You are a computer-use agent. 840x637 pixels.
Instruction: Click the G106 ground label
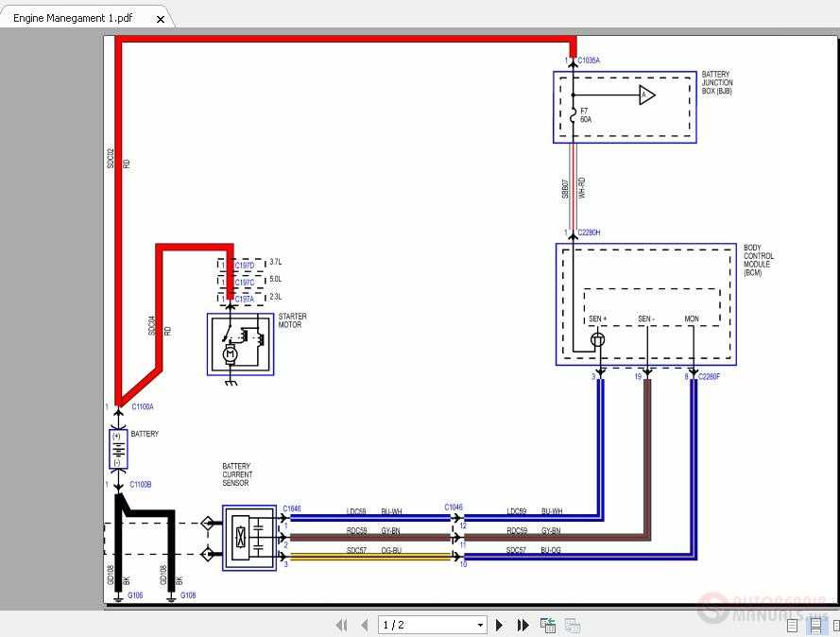(x=135, y=595)
